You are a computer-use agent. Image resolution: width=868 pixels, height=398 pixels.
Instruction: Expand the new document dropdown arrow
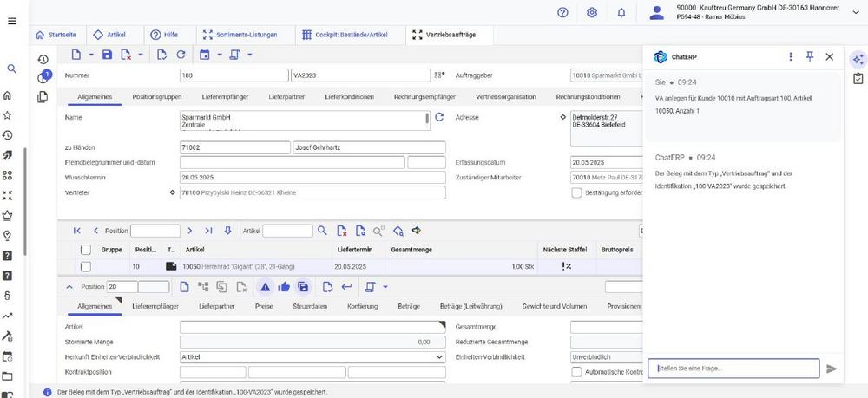(x=90, y=55)
